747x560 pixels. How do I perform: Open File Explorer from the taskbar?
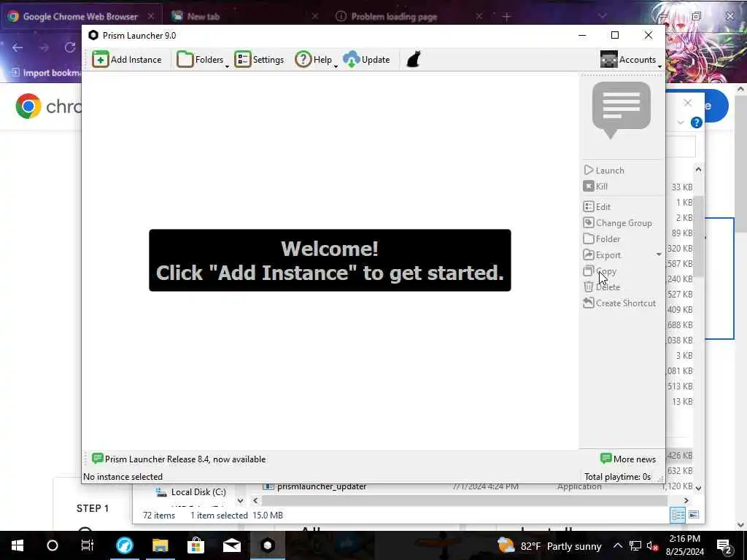(x=160, y=545)
